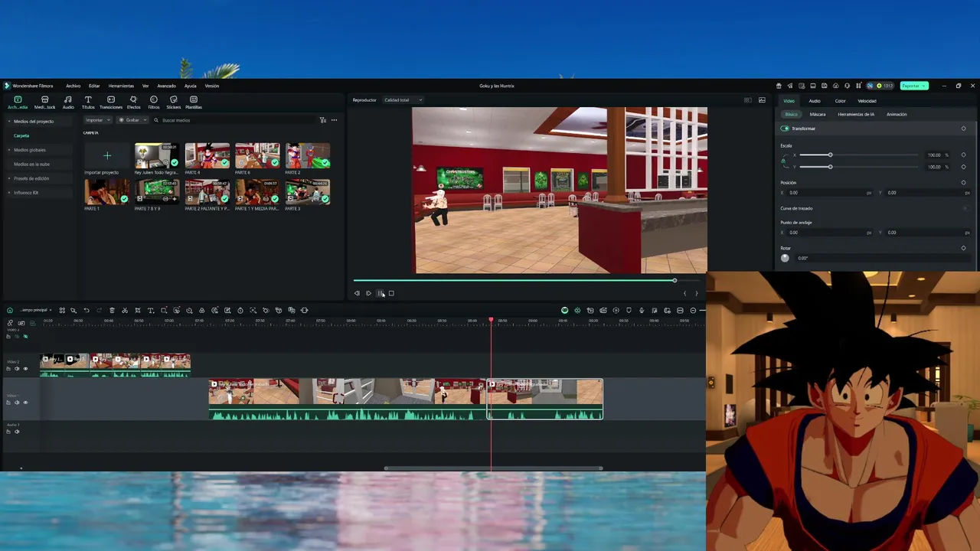Switch to the Color tab

pyautogui.click(x=840, y=101)
